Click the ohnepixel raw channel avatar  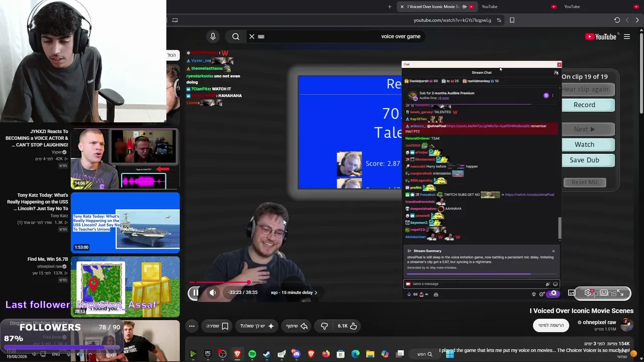point(626,325)
